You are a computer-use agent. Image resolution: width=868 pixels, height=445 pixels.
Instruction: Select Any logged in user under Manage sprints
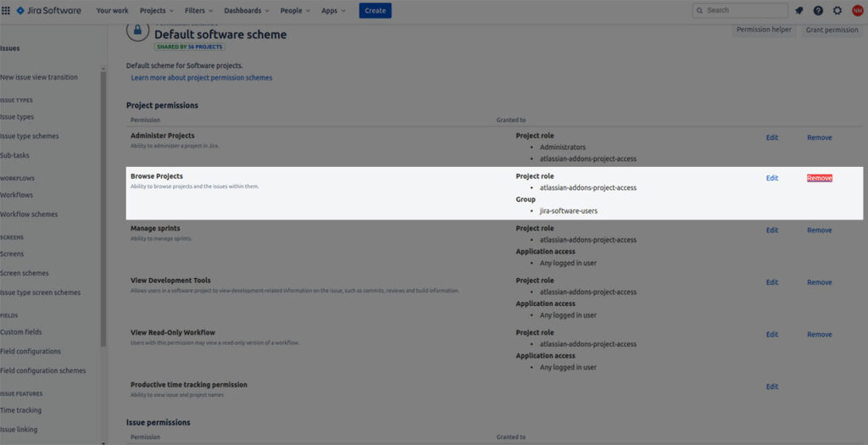pyautogui.click(x=568, y=264)
